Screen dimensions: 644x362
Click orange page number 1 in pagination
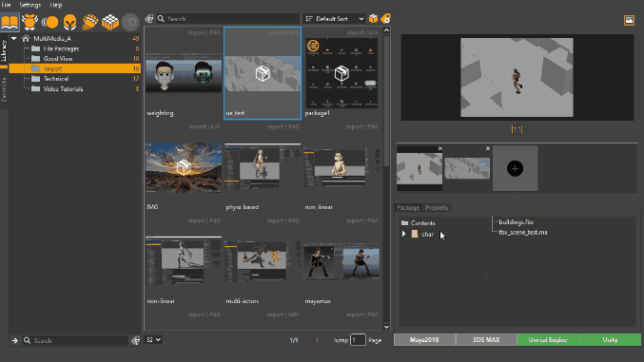click(x=317, y=340)
